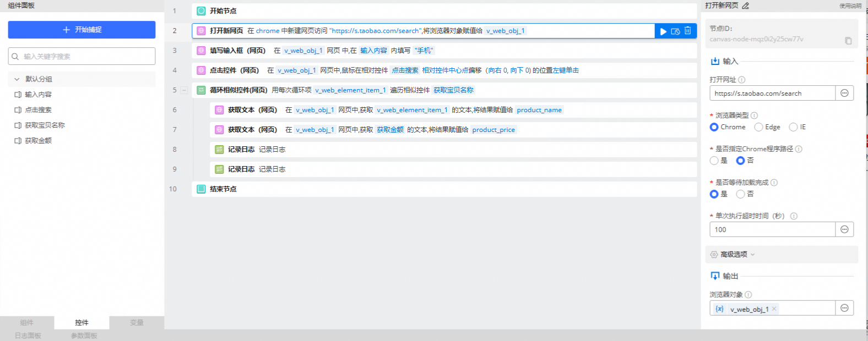
Task: Click the 开始节点 node icon
Action: pyautogui.click(x=201, y=11)
